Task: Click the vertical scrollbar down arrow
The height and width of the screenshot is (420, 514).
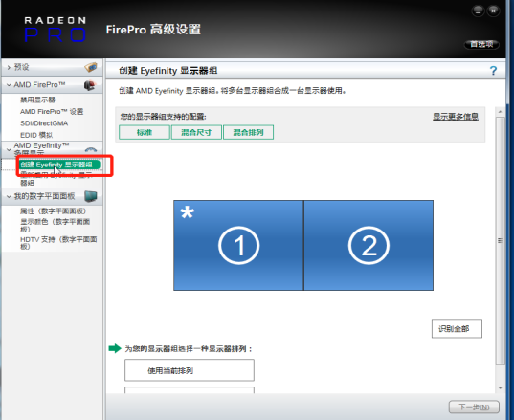Action: (x=500, y=387)
